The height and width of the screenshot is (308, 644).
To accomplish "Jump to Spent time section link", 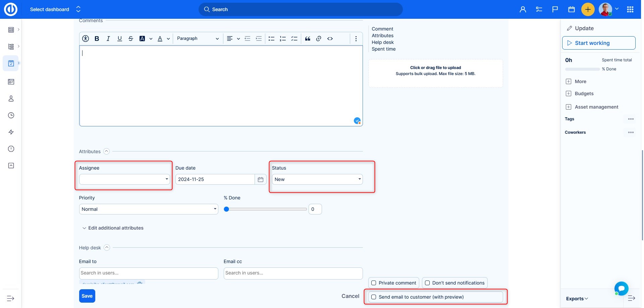I will pos(383,49).
